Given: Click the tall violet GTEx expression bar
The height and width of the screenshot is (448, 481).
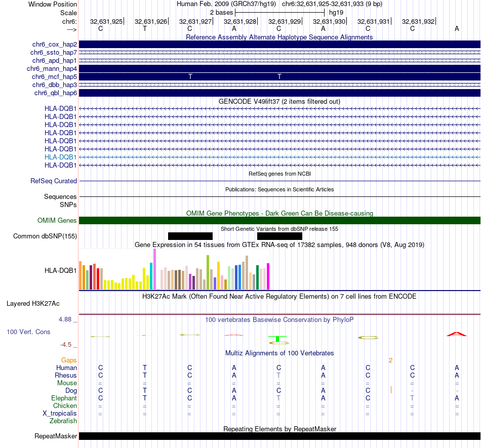Looking at the screenshot, I should [x=154, y=269].
